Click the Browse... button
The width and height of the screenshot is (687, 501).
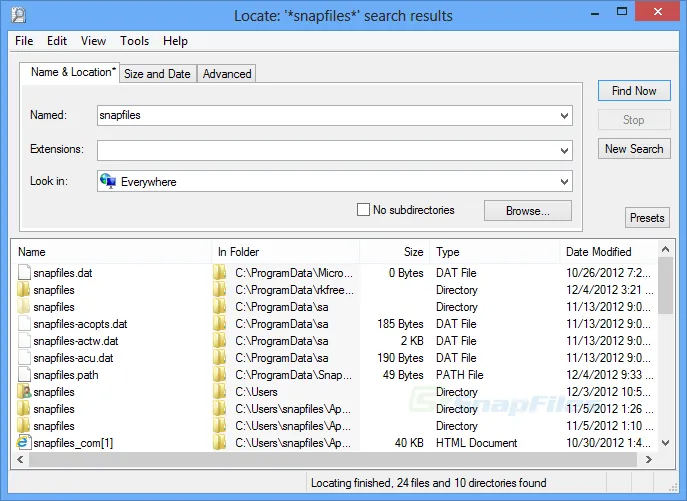pos(528,211)
